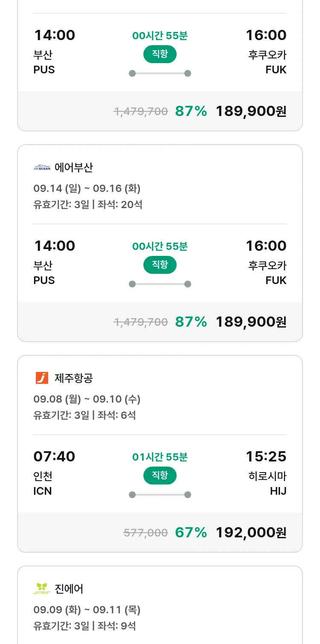The image size is (320, 644).
Task: Tap the seat info showing 좌석: 6석
Action: 117,415
